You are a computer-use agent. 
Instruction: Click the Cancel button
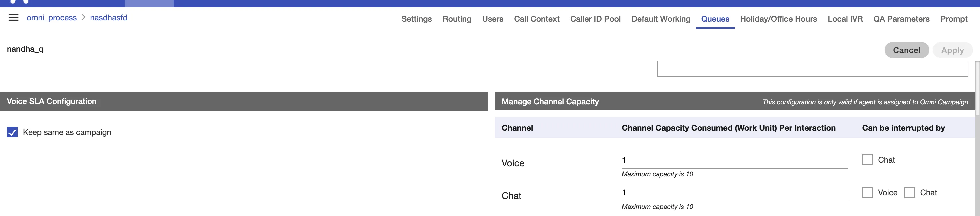point(907,50)
